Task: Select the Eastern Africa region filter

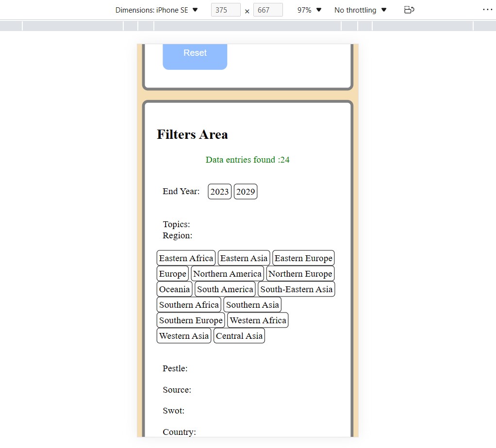Action: pos(186,258)
